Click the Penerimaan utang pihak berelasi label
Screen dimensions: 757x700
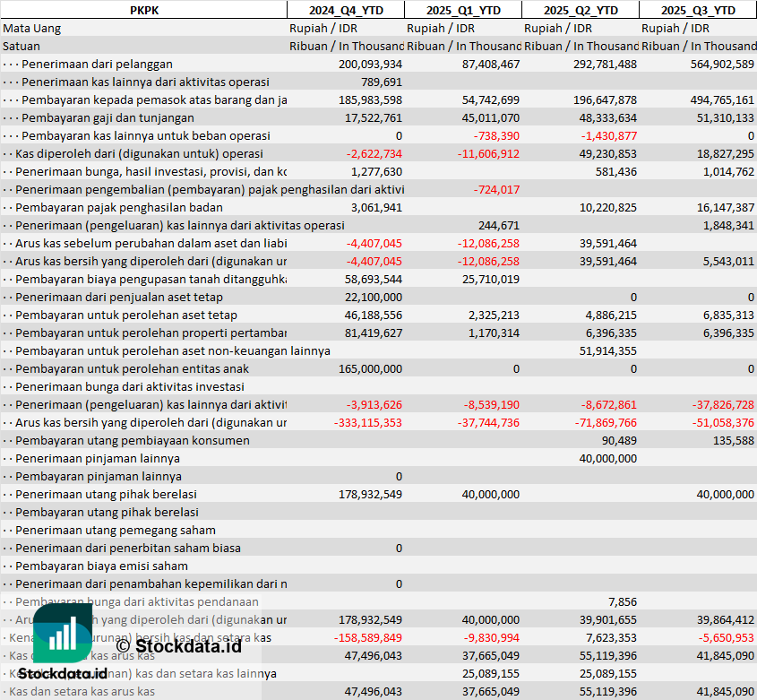click(x=106, y=494)
